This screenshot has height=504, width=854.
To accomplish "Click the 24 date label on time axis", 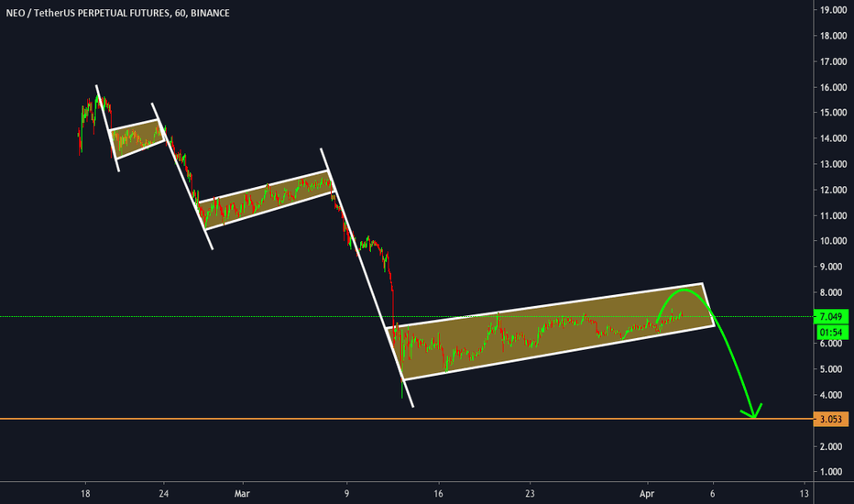I will [163, 494].
